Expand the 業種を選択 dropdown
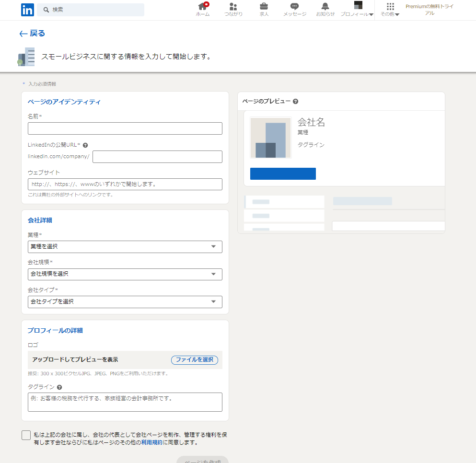The width and height of the screenshot is (476, 463). [x=125, y=246]
